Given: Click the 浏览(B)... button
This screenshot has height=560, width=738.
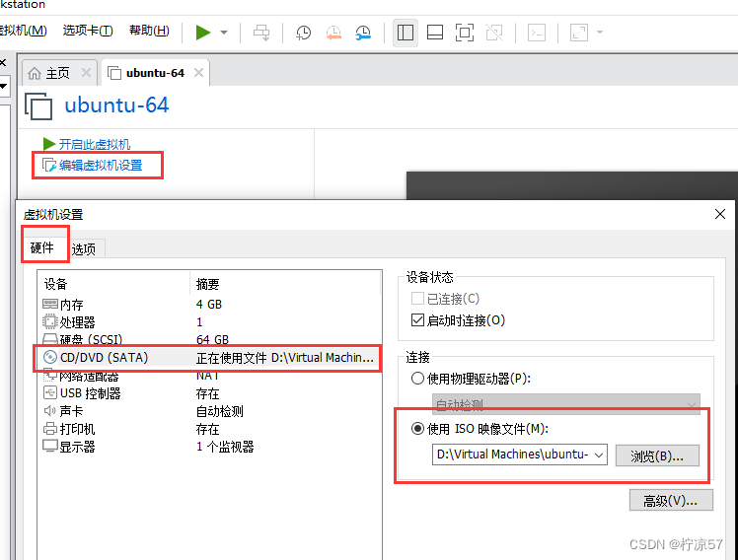Looking at the screenshot, I should click(x=657, y=455).
